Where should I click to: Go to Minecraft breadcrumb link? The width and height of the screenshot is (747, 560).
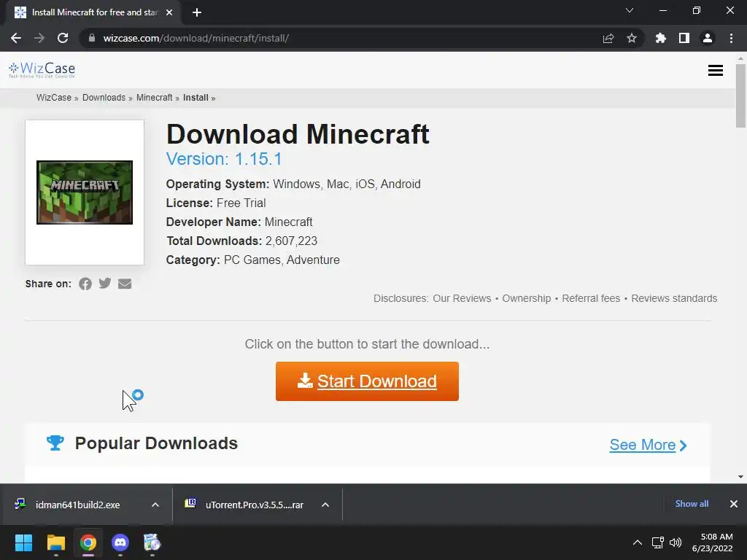pyautogui.click(x=155, y=98)
